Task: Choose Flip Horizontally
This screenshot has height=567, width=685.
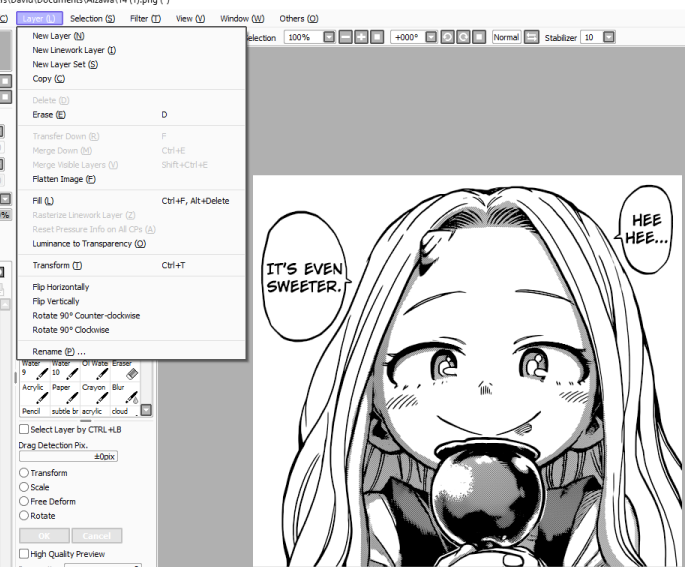Action: (x=131, y=287)
